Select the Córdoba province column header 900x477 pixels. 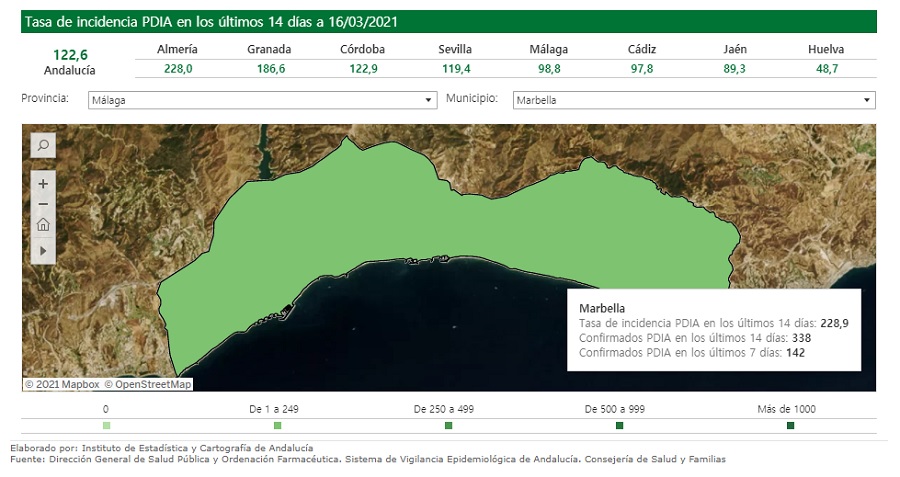[x=362, y=49]
